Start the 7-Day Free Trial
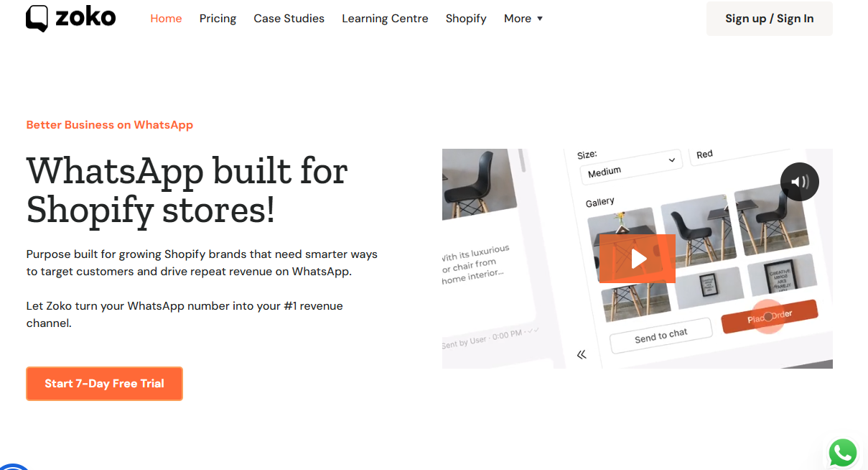Image resolution: width=868 pixels, height=470 pixels. [105, 384]
